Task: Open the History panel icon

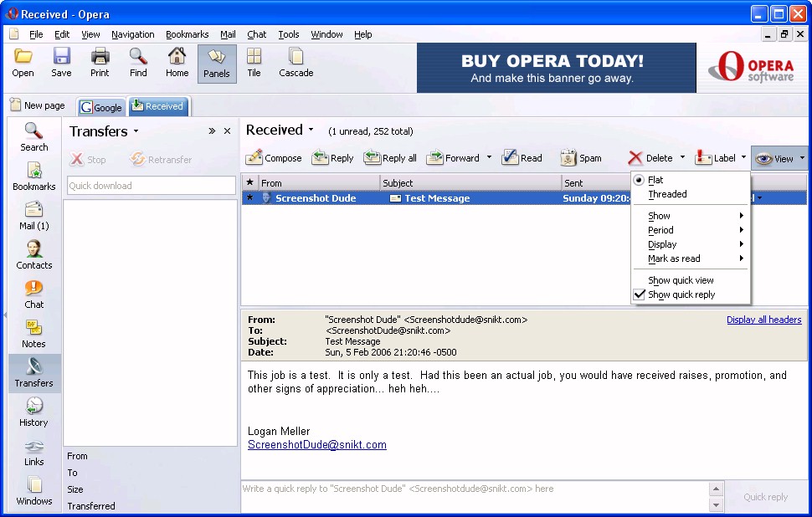Action: pos(33,407)
